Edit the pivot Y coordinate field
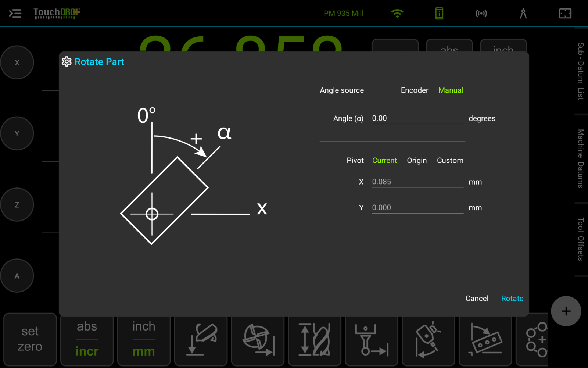Viewport: 588px width, 368px height. (417, 207)
